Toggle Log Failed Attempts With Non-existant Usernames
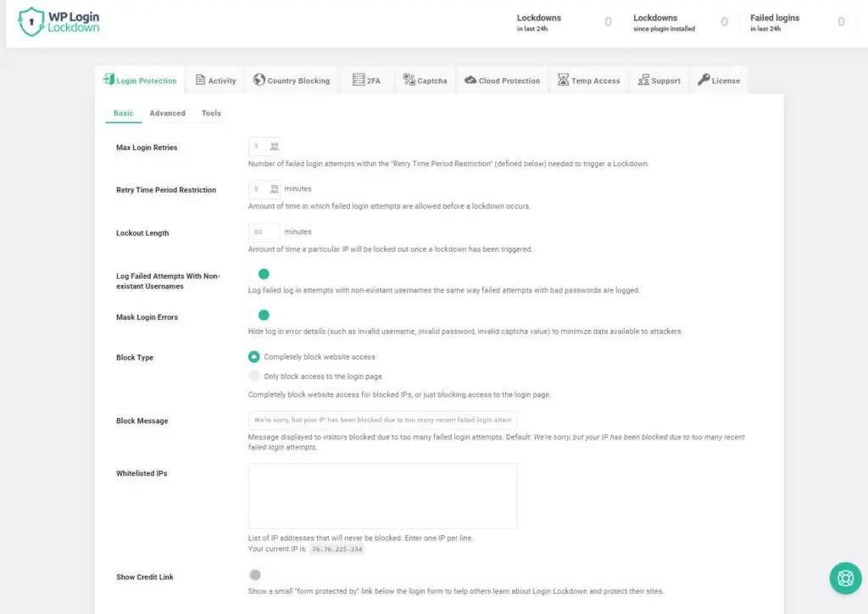This screenshot has height=614, width=868. pos(260,274)
